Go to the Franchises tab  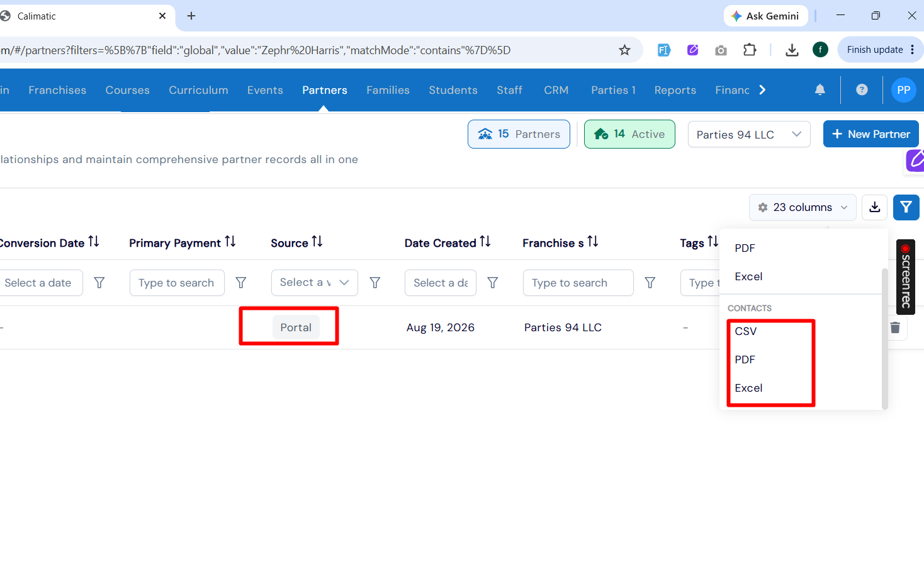coord(57,90)
